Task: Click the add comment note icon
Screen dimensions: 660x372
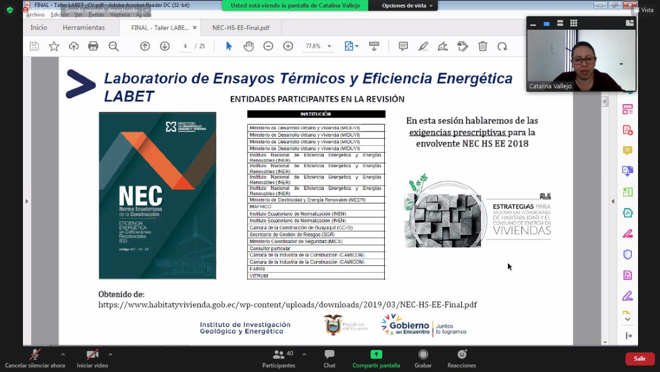Action: click(403, 46)
